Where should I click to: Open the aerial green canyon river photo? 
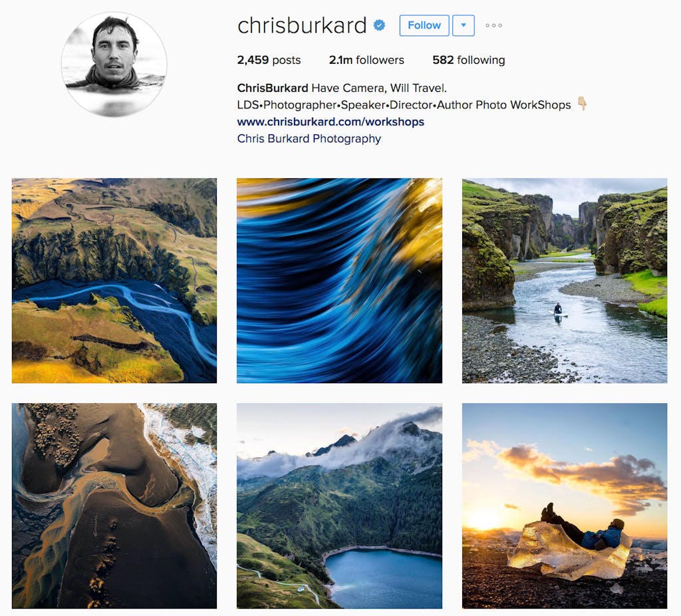click(x=114, y=281)
